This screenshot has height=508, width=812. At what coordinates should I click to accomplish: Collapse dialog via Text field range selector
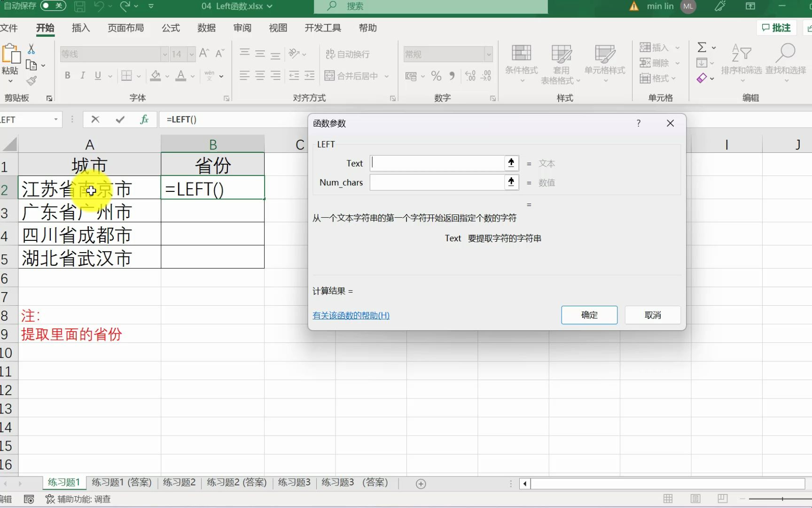point(511,163)
